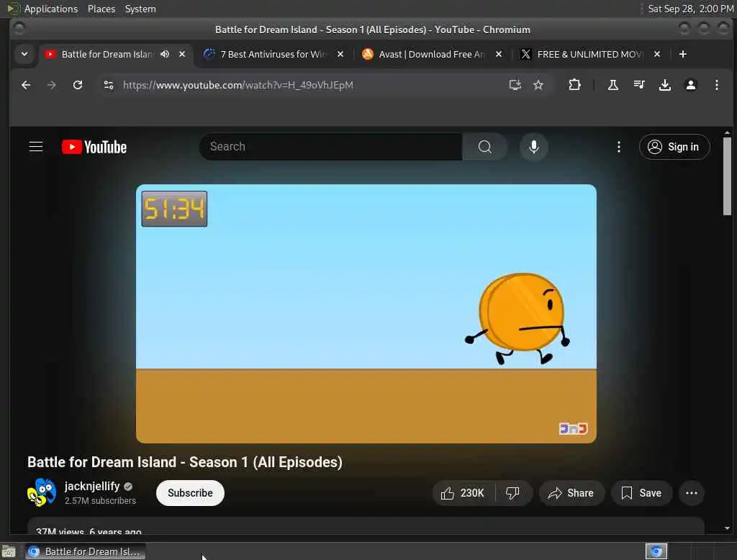Screen dimensions: 737x560
Task: Click the 2.57M subscribers text
Action: click(x=100, y=501)
